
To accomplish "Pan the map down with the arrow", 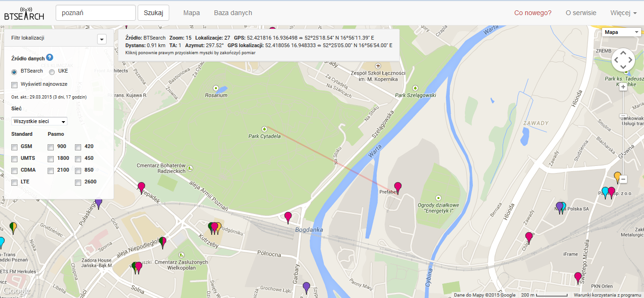I will click(x=623, y=67).
